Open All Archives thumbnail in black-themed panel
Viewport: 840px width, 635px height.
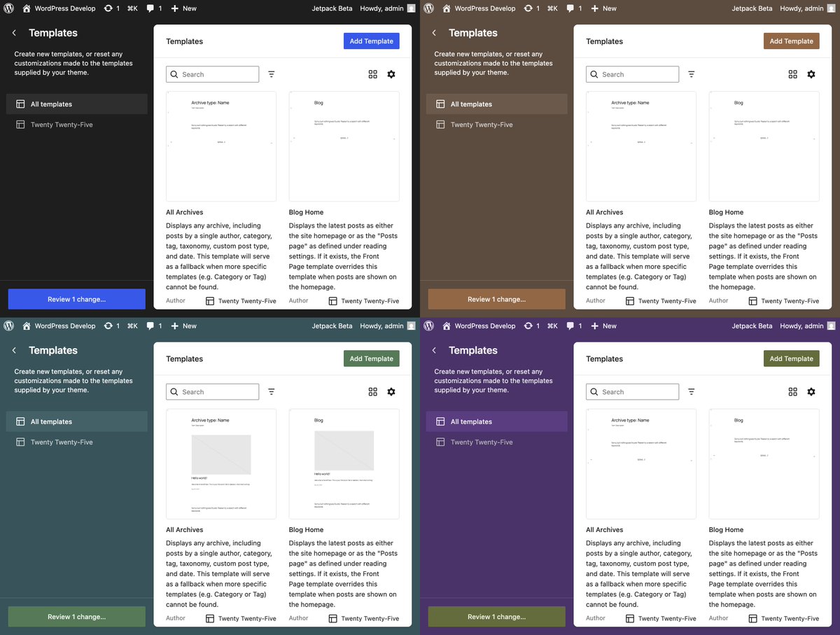click(x=221, y=146)
